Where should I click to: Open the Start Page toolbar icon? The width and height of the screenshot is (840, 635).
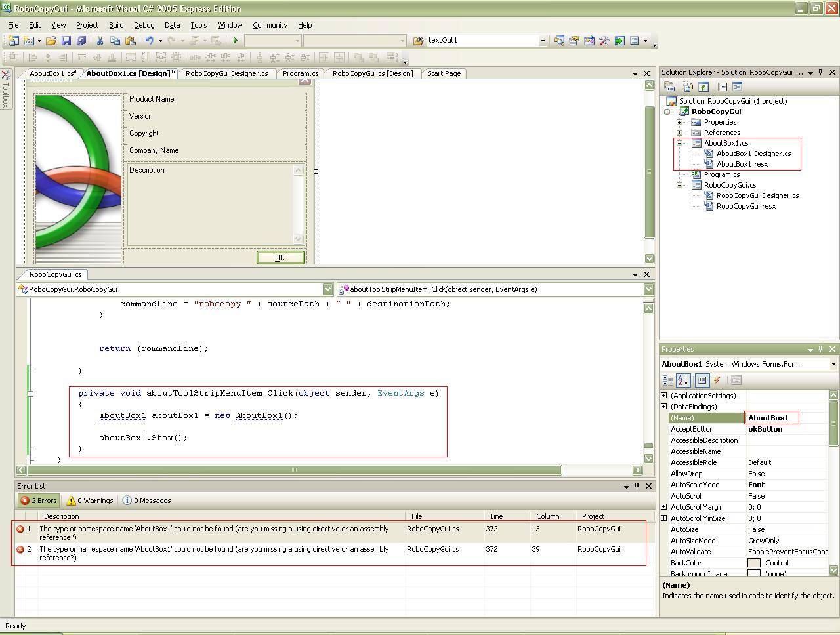pyautogui.click(x=619, y=41)
